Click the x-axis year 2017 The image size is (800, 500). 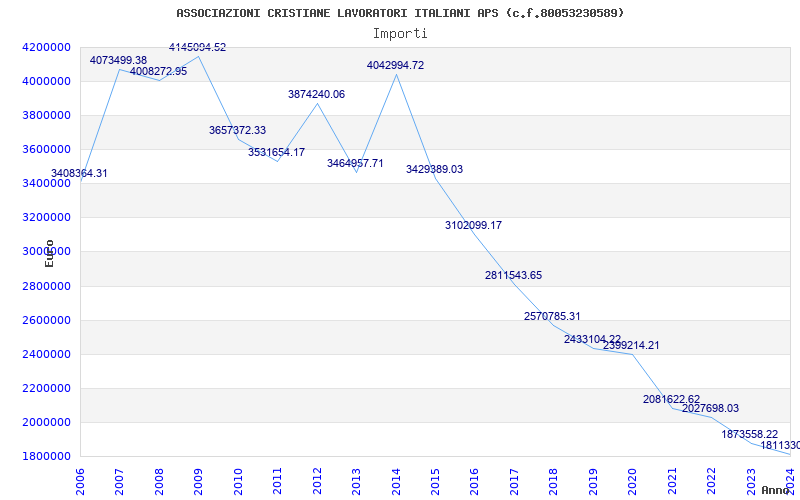pyautogui.click(x=514, y=482)
